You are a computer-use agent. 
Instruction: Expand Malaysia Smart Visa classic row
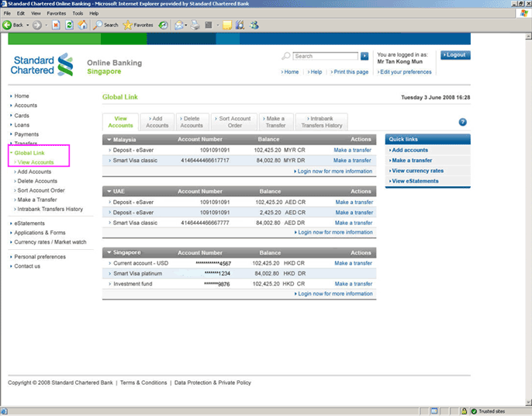(x=109, y=161)
